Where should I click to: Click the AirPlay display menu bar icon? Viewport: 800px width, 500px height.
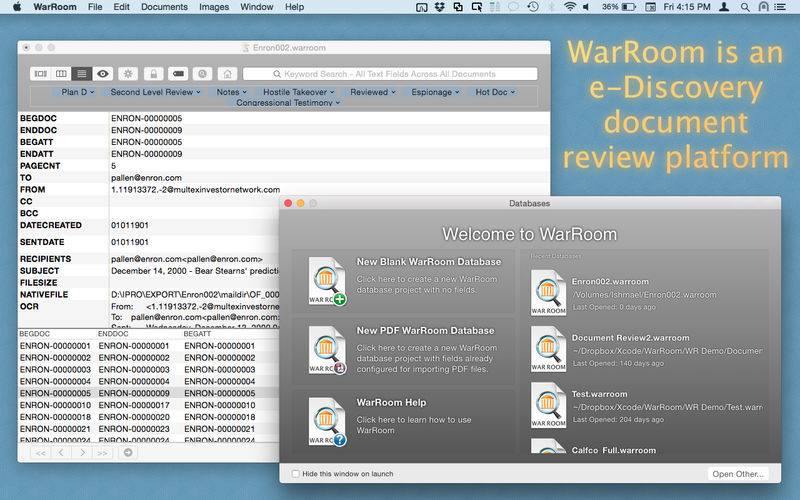(x=421, y=7)
